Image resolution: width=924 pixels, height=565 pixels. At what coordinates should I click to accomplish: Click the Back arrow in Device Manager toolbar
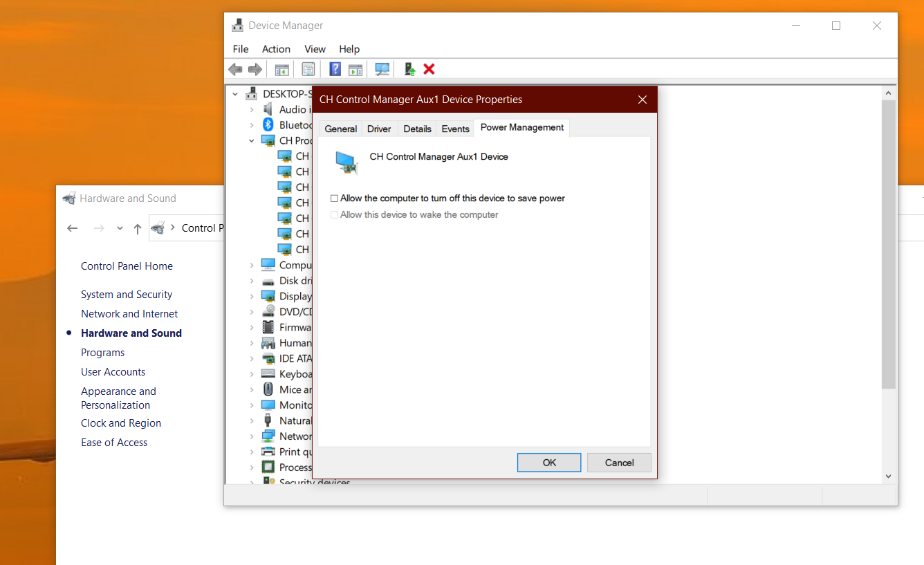click(x=236, y=69)
